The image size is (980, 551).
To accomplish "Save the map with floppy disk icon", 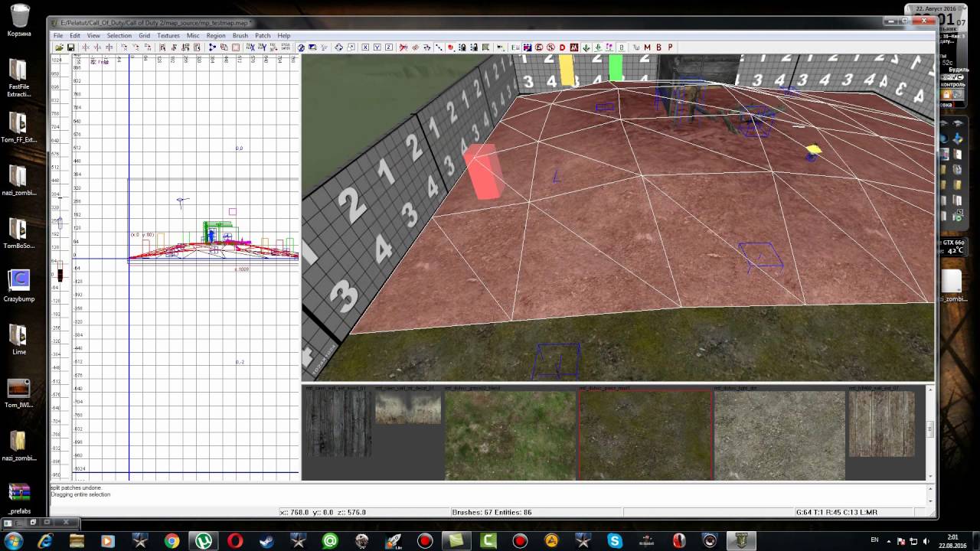I will [70, 47].
